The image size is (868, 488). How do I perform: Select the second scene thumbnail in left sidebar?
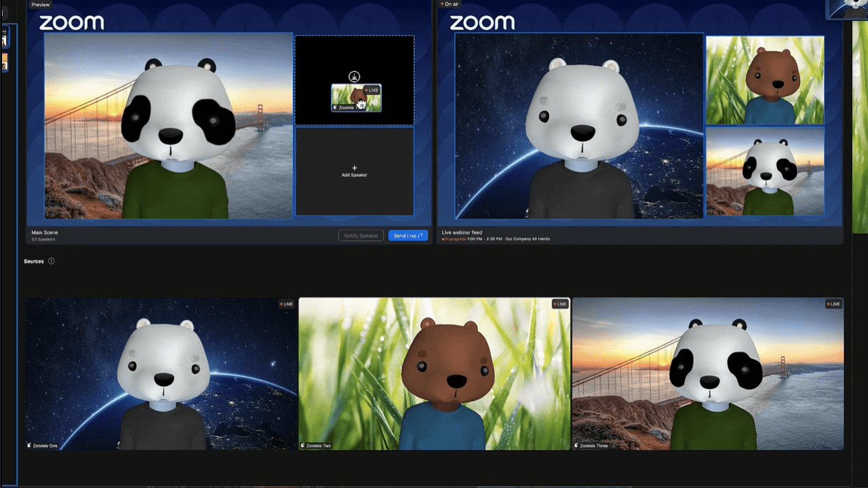click(x=4, y=62)
